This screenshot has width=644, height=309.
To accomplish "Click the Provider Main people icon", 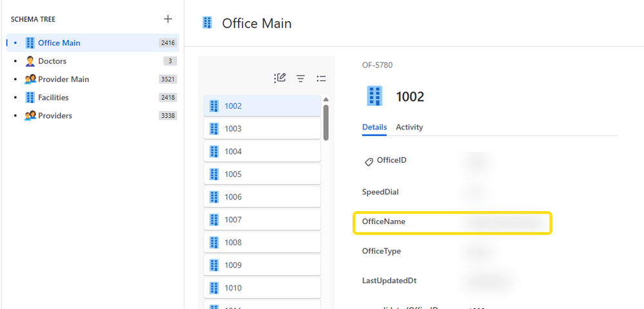I will 30,79.
